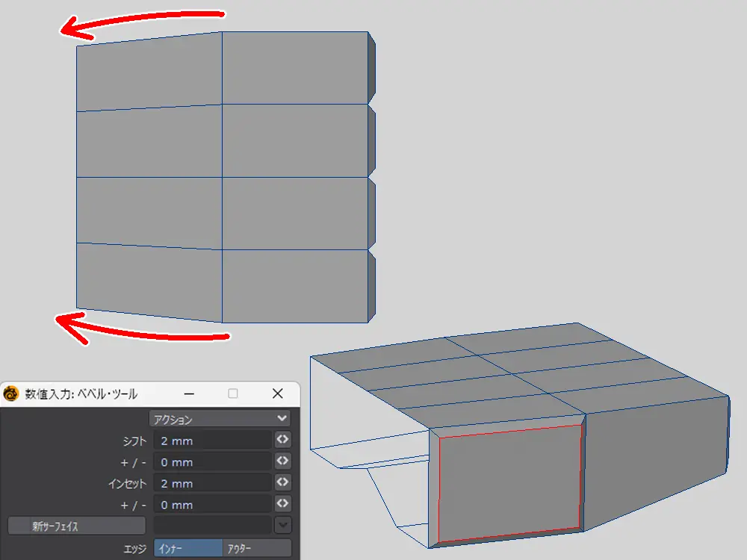Close the 数値入力 ベベル・ツール window
Image resolution: width=747 pixels, height=560 pixels.
tap(277, 393)
